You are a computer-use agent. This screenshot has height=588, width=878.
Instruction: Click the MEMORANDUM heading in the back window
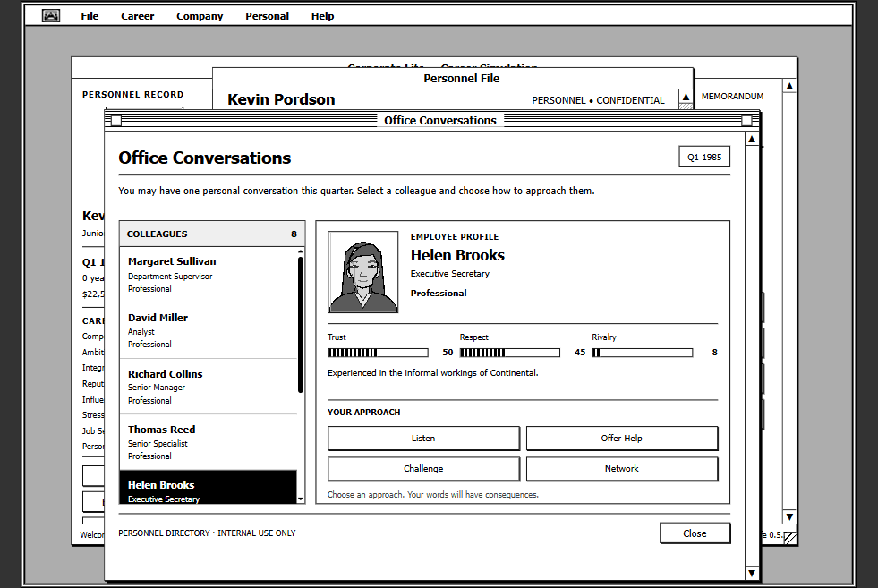coord(732,97)
